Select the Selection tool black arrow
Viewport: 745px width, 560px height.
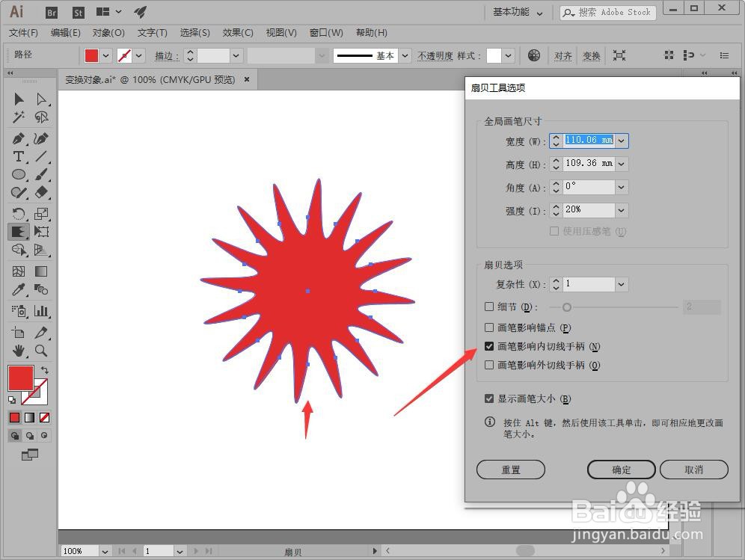coord(19,99)
